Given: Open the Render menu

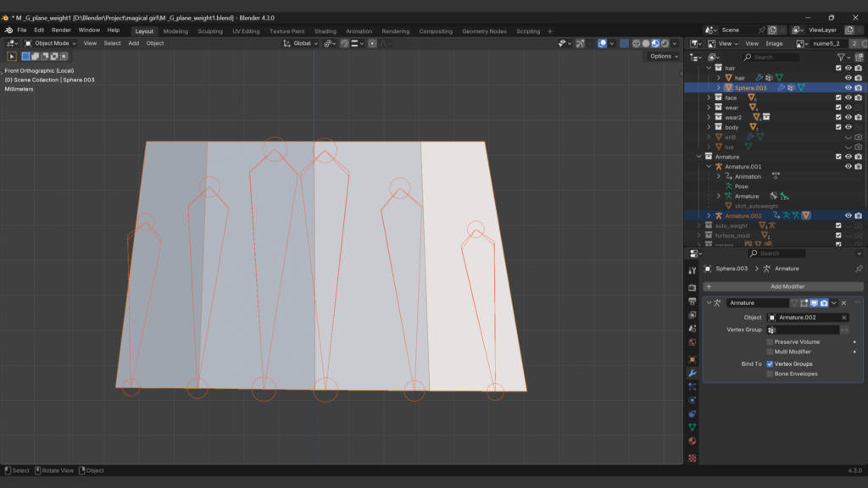Looking at the screenshot, I should (x=61, y=30).
